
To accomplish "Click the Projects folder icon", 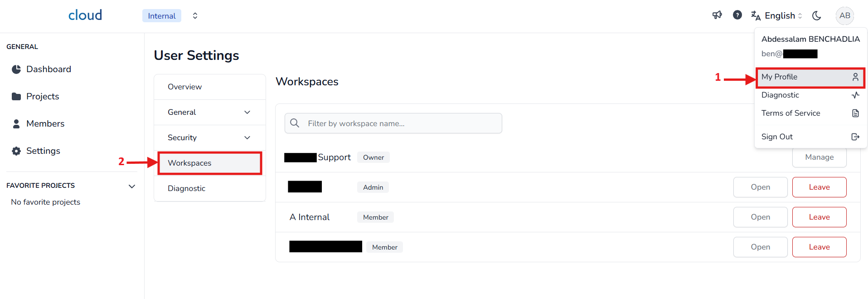I will coord(16,97).
